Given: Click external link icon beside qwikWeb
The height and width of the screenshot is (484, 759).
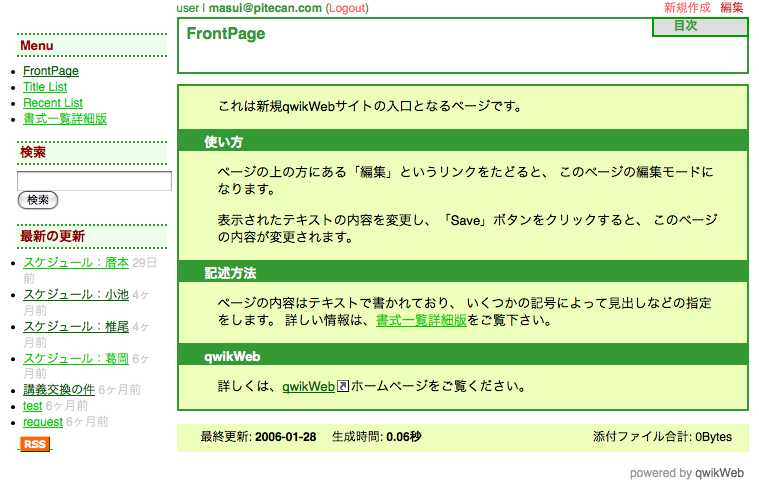Looking at the screenshot, I should 343,386.
